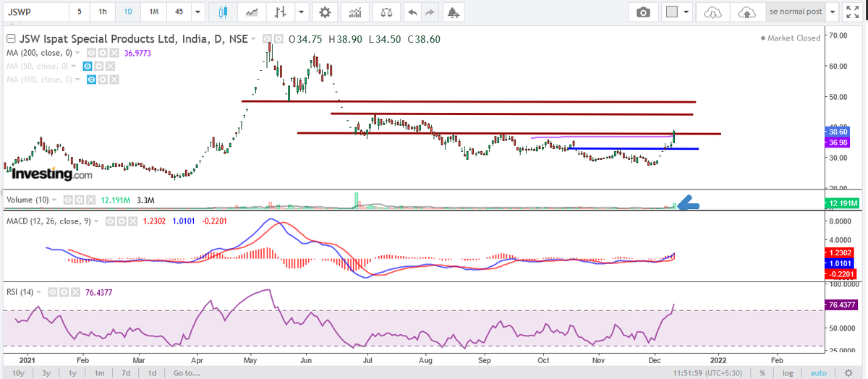Open settings for MA 200 indicator
This screenshot has width=868, height=379.
coord(103,53)
